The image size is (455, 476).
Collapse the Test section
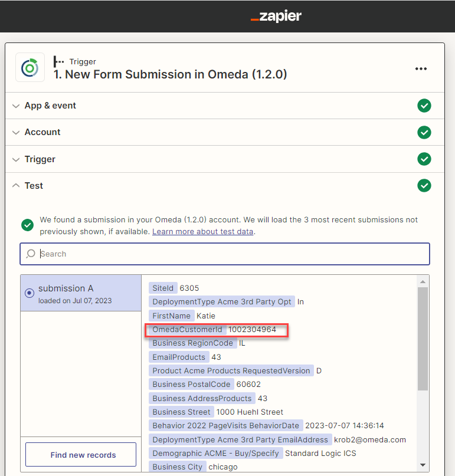click(16, 186)
